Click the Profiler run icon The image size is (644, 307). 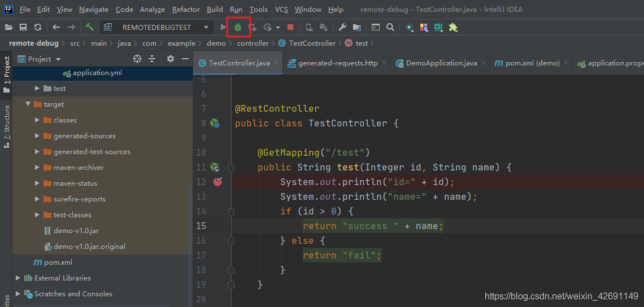click(267, 28)
